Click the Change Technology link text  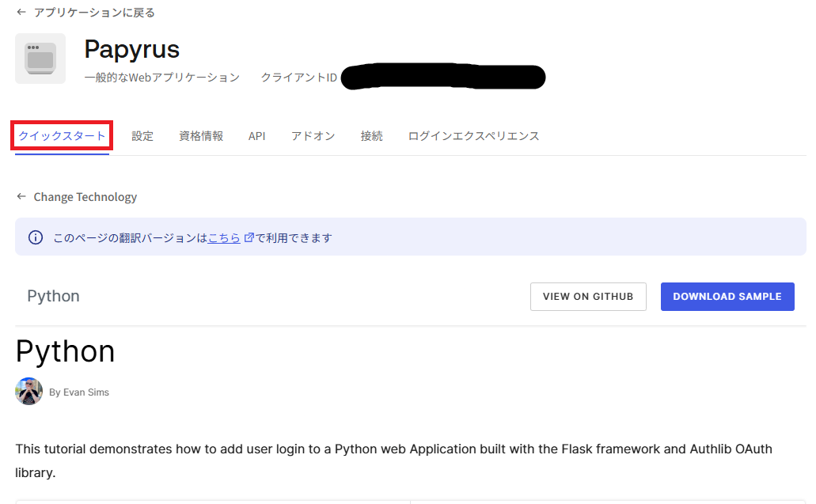click(x=85, y=196)
